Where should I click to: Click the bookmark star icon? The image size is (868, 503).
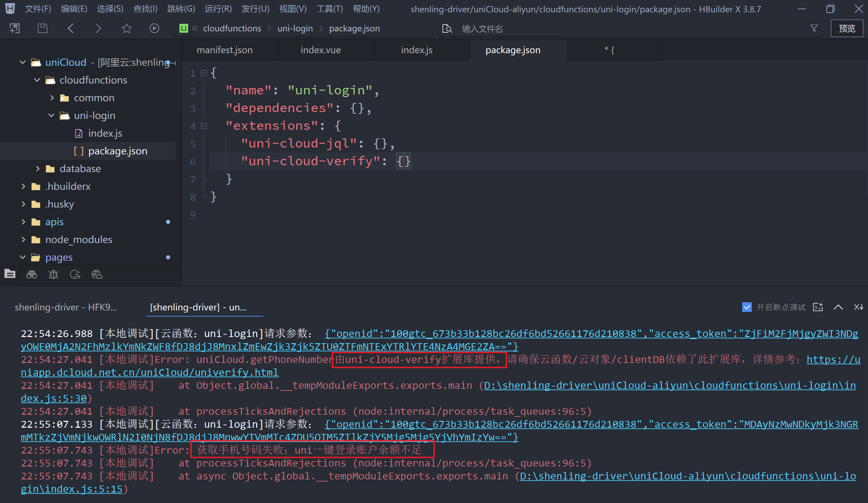(127, 28)
